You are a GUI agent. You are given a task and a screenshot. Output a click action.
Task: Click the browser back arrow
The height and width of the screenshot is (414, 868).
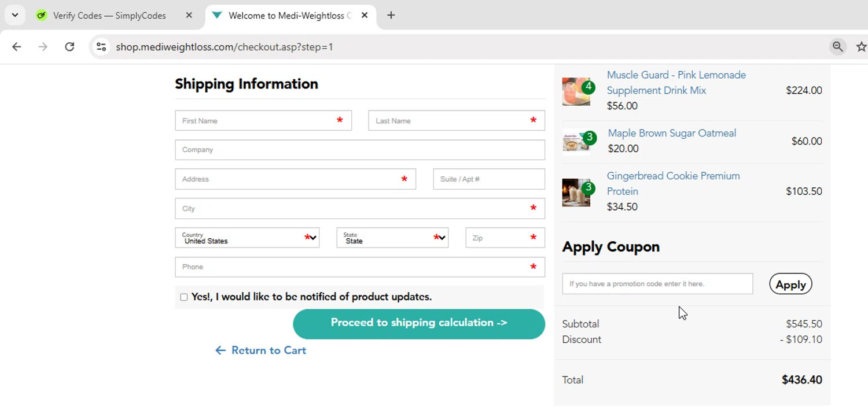tap(16, 47)
